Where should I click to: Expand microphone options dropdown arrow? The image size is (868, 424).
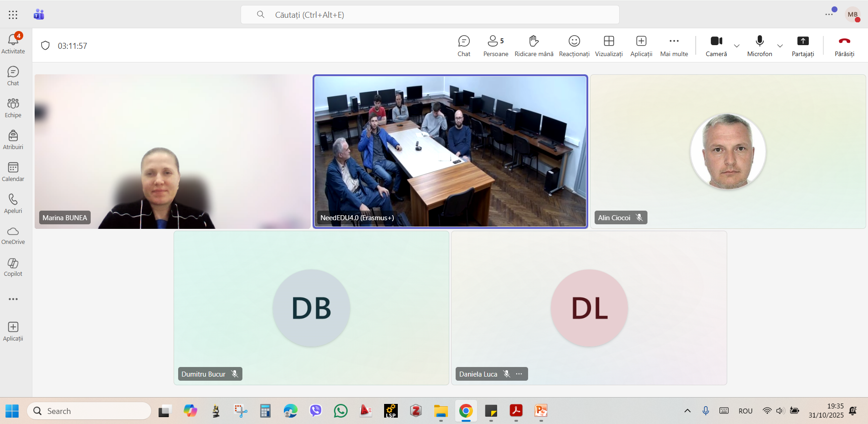(x=780, y=46)
